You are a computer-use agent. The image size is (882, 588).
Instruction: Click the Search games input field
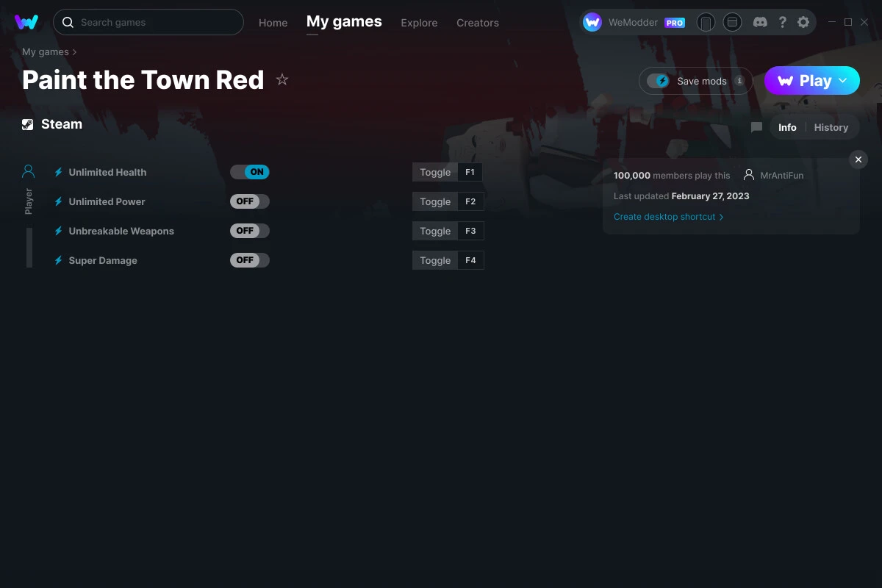click(148, 22)
